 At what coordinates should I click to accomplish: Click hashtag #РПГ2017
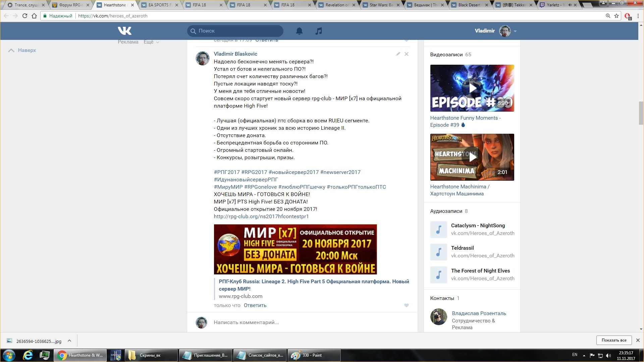(227, 172)
